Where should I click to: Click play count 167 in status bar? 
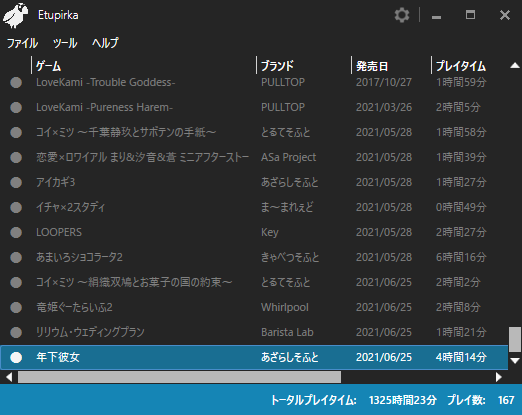pyautogui.click(x=506, y=400)
